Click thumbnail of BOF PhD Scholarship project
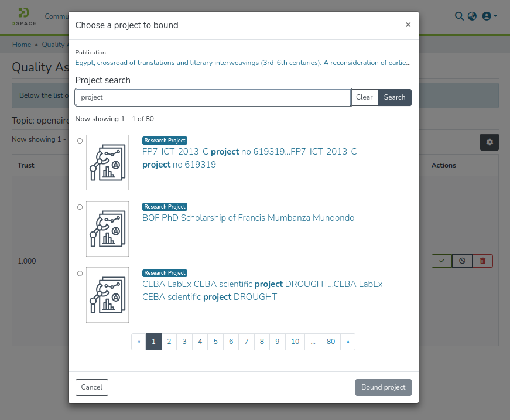 coord(107,228)
